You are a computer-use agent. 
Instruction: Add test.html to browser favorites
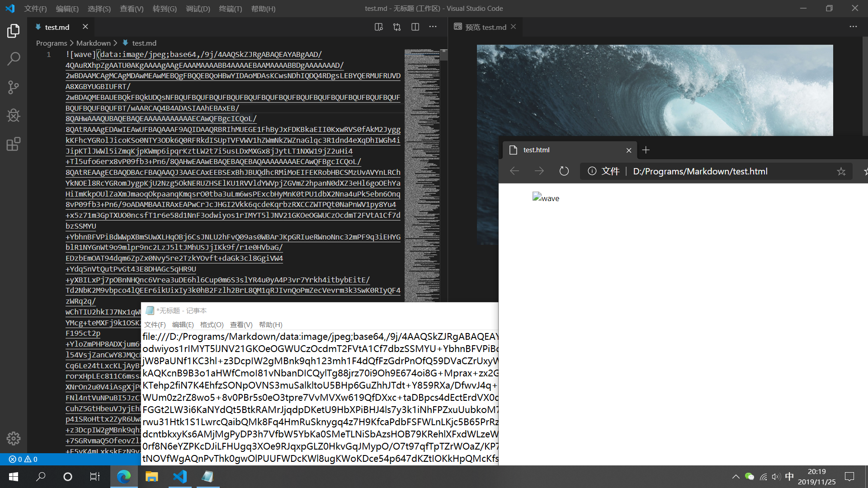(841, 171)
